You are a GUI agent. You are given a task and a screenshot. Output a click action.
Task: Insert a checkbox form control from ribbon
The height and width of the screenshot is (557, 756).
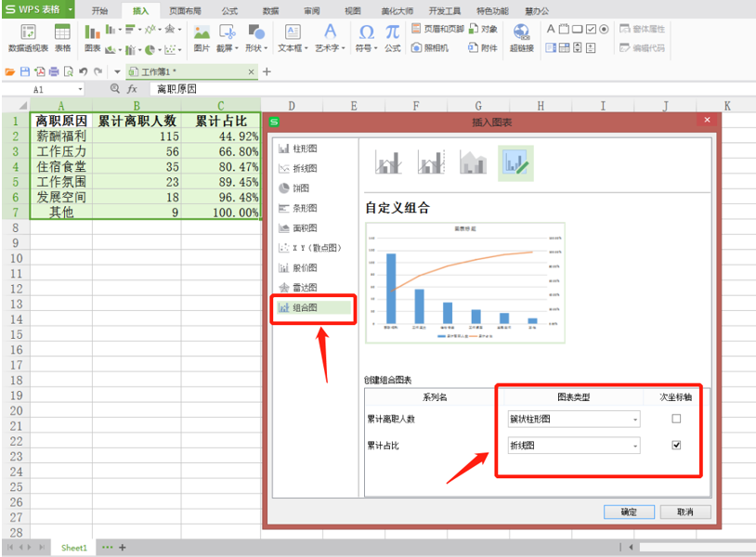(591, 29)
